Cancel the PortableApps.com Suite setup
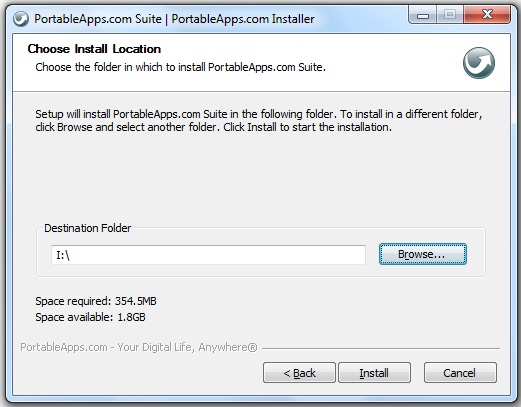The height and width of the screenshot is (407, 521). coord(460,373)
